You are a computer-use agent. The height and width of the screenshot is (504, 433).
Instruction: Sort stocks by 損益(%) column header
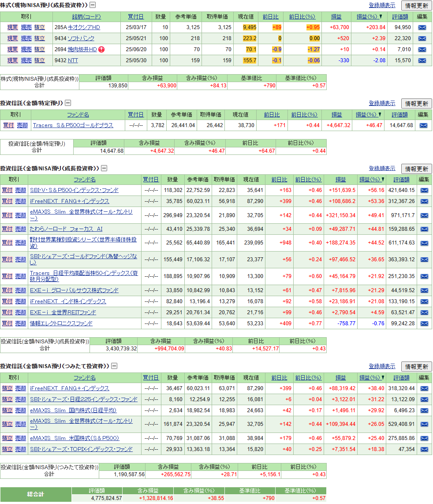[367, 17]
